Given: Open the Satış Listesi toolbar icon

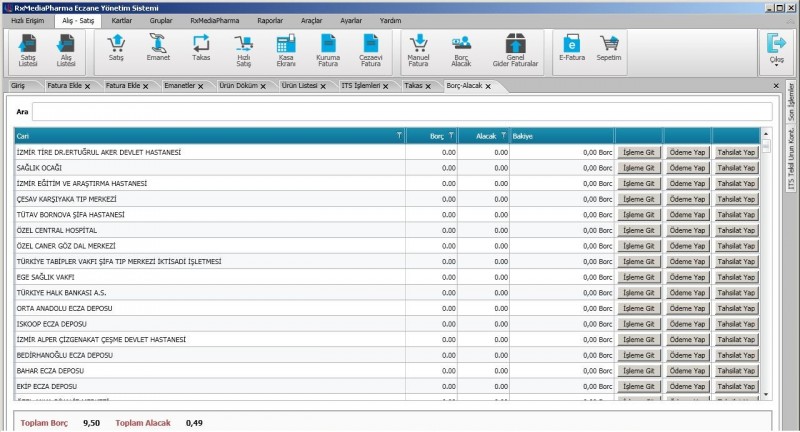Looking at the screenshot, I should point(28,48).
